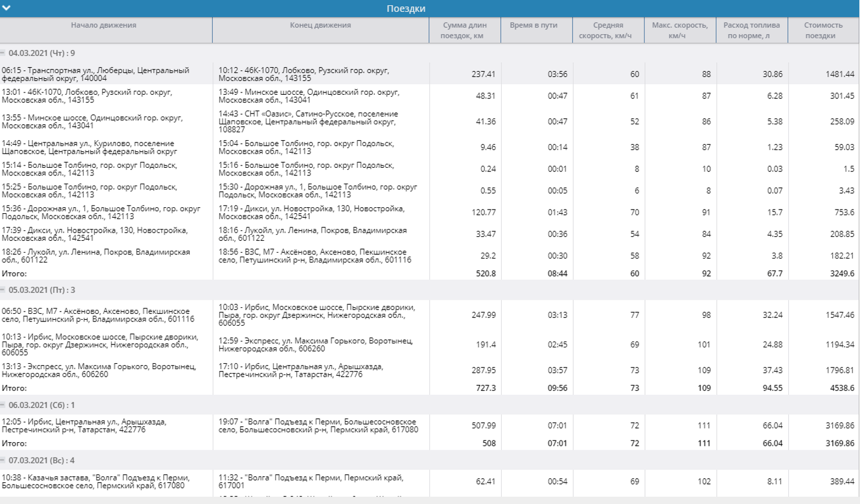Click Расход топлива по норме header

click(752, 31)
